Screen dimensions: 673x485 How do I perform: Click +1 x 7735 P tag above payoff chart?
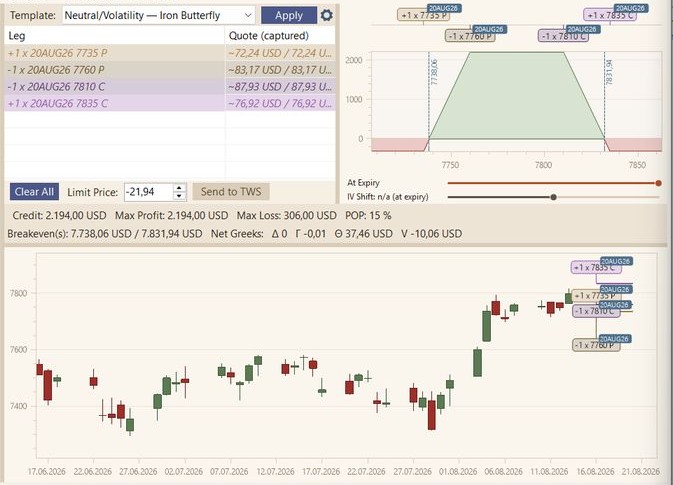click(x=424, y=15)
